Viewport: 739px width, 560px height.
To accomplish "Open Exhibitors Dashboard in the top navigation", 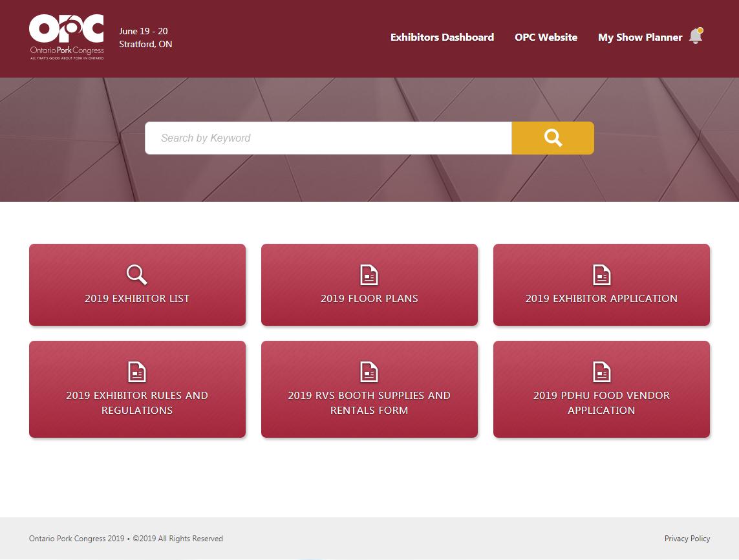I will tap(442, 38).
